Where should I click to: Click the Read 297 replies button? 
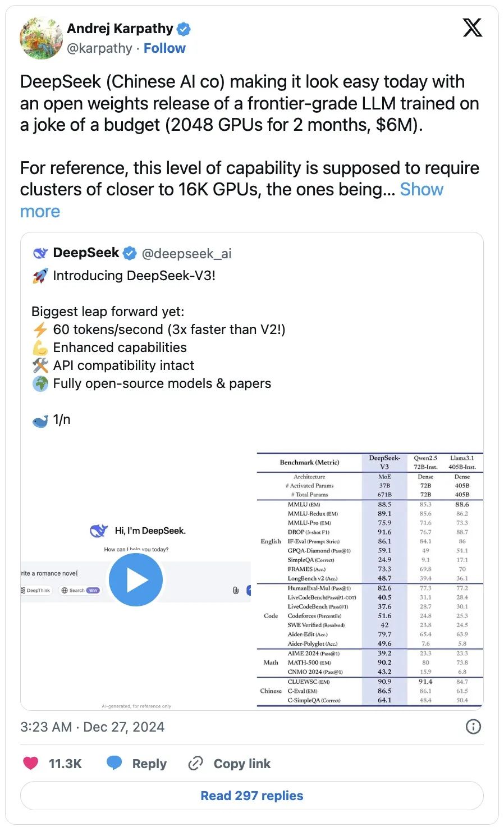click(252, 796)
